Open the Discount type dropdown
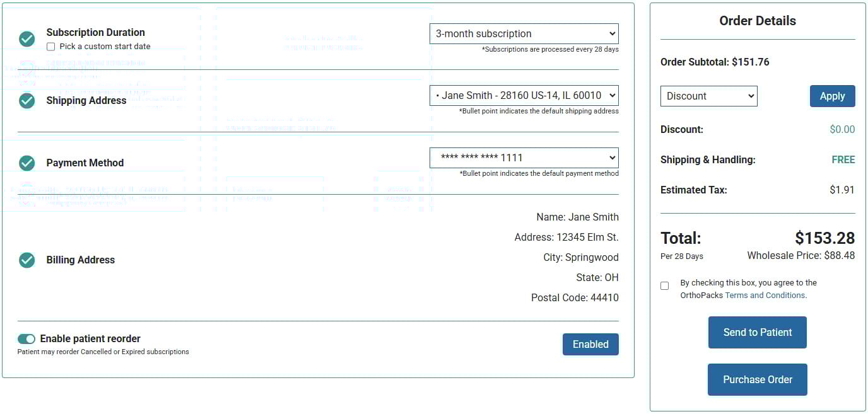 708,96
